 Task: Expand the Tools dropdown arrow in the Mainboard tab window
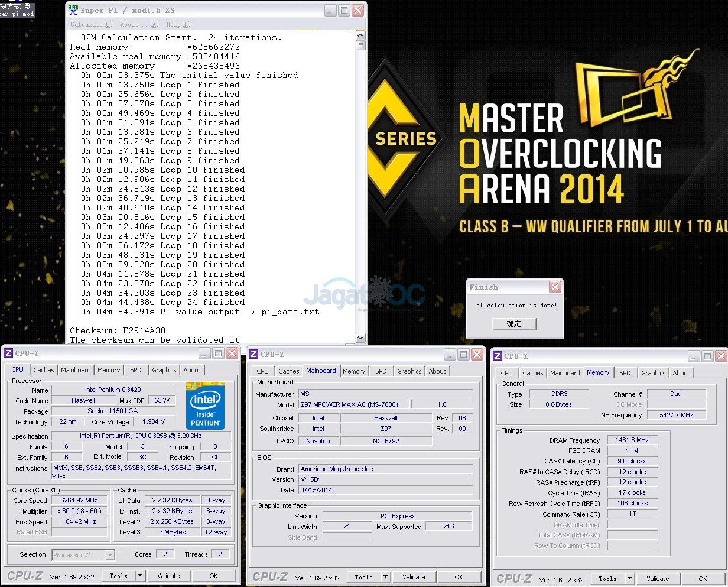(385, 577)
